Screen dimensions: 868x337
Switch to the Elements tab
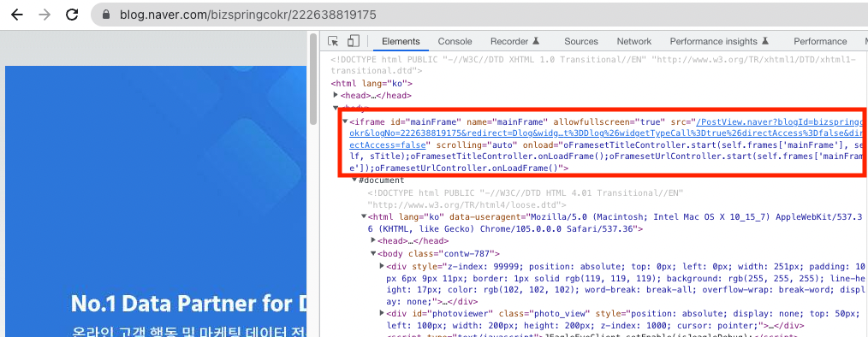point(401,42)
